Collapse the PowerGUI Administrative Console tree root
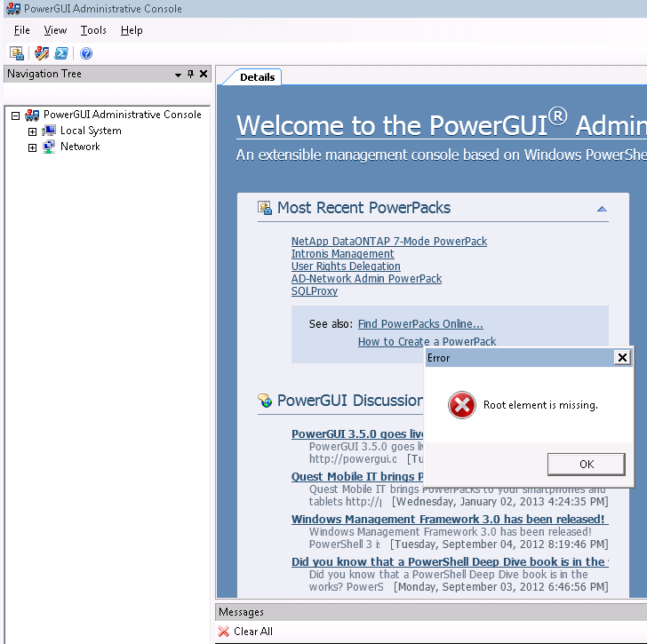Screen dimensions: 647x644 [16, 115]
